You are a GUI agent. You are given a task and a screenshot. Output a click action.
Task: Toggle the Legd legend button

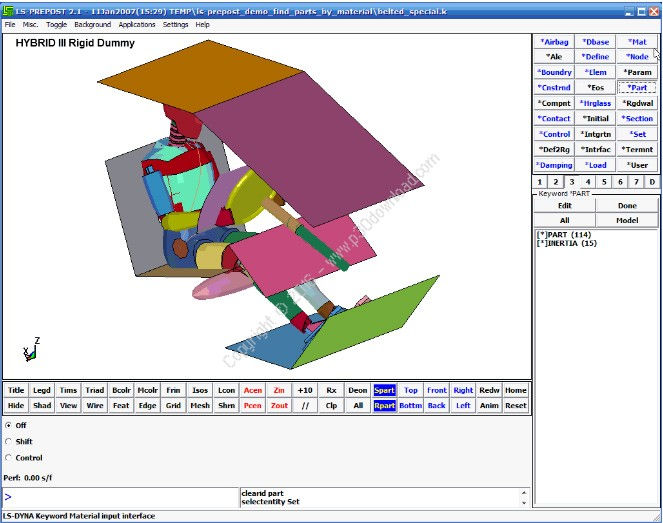pyautogui.click(x=42, y=390)
